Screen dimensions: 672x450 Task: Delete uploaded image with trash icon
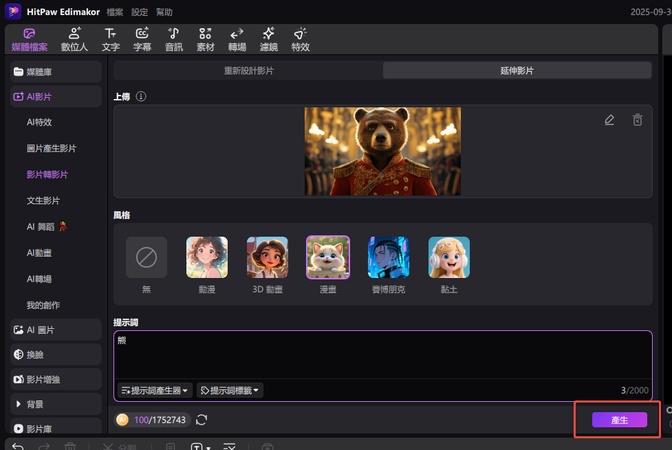click(637, 120)
